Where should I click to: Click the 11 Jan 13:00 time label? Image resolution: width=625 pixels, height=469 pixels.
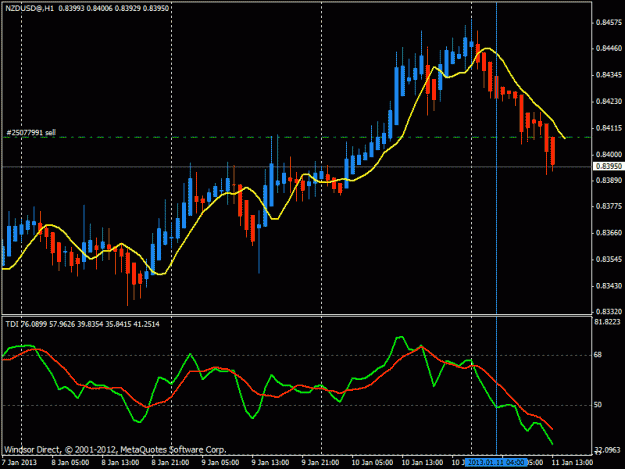click(572, 462)
